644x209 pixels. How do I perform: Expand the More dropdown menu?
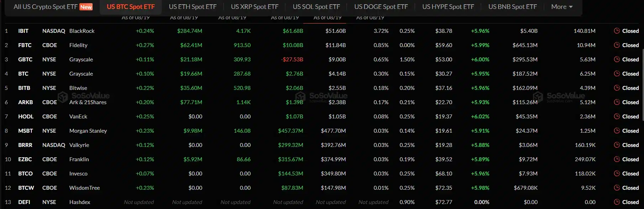point(562,7)
